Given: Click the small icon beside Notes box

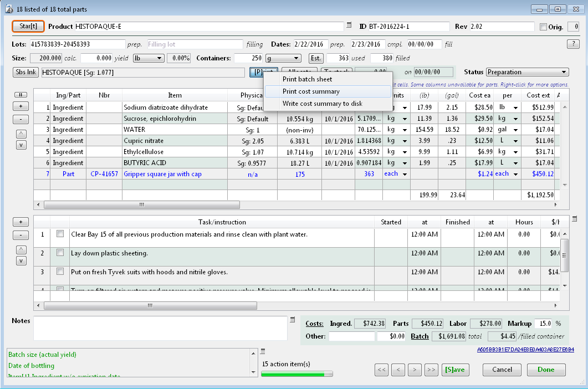Looking at the screenshot, I should tap(293, 320).
